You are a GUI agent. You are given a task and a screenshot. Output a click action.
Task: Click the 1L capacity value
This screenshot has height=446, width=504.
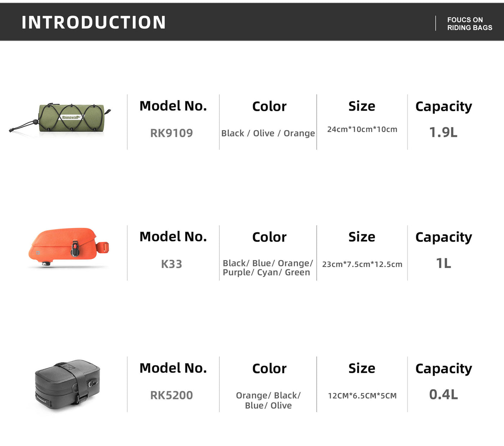[443, 263]
